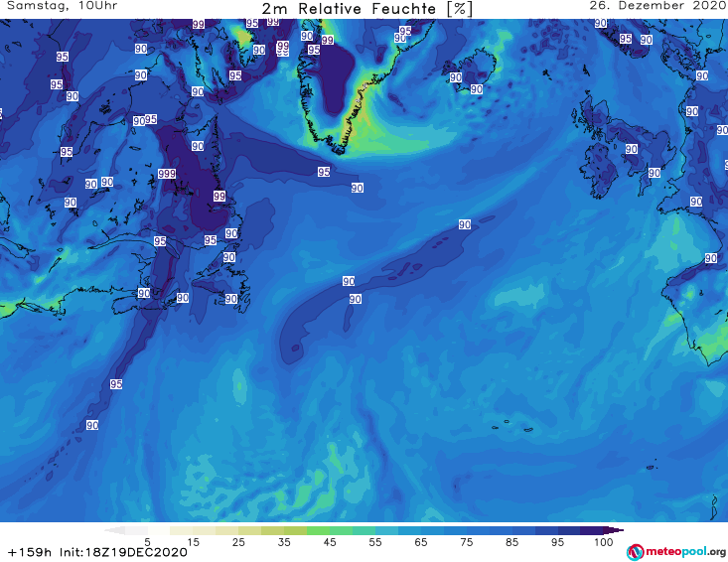
Task: Click the '2m Relative Feuchte [%]' map title
Action: click(367, 9)
